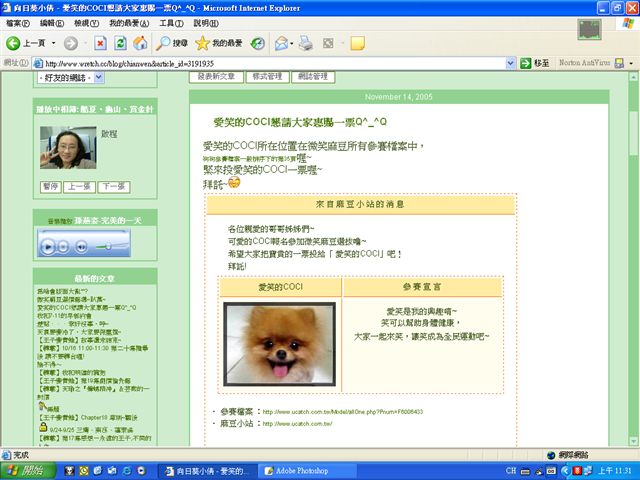Open the 編輯 menu

52,23
